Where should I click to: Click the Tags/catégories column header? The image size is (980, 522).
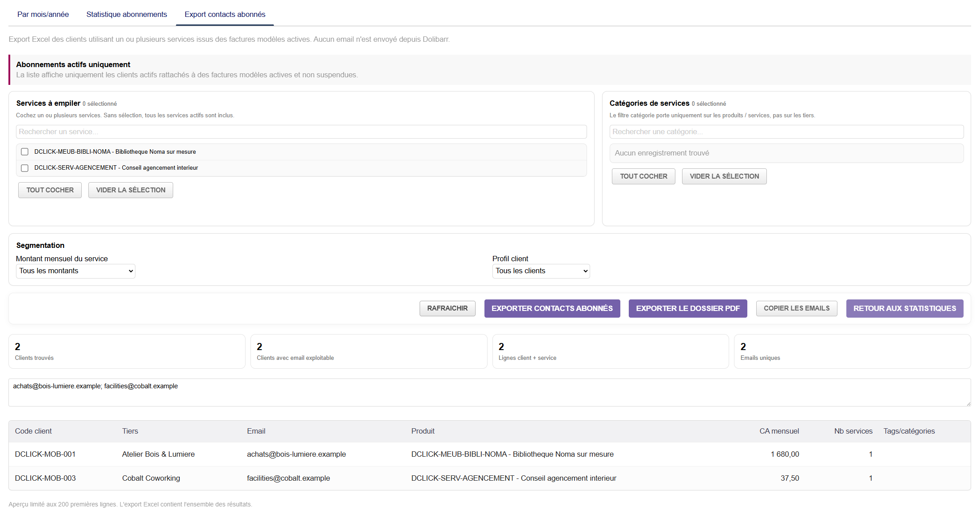tap(909, 431)
